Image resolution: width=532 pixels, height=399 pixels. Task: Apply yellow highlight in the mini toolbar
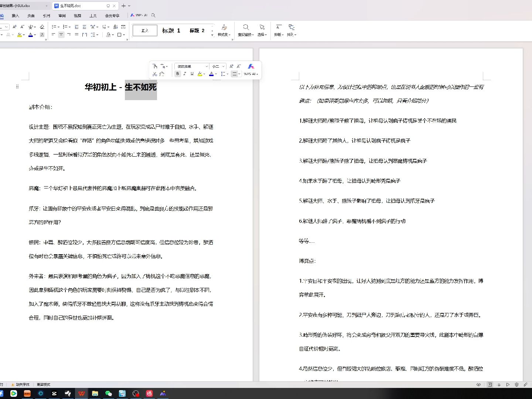(x=200, y=74)
